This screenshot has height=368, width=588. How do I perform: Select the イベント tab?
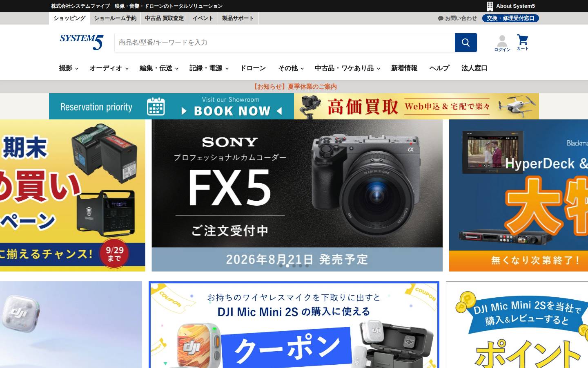(203, 18)
